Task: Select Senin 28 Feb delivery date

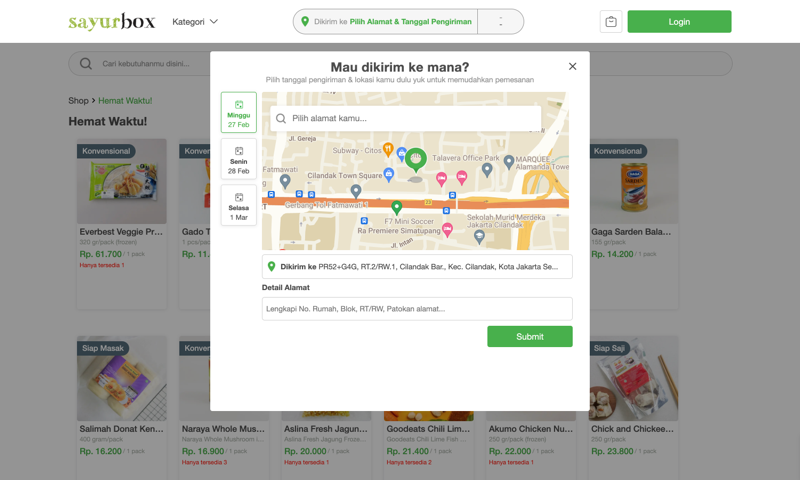Action: tap(239, 159)
